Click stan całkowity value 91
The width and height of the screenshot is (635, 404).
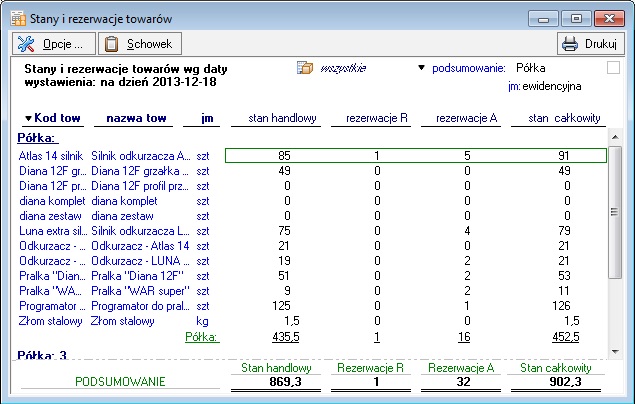(x=564, y=156)
